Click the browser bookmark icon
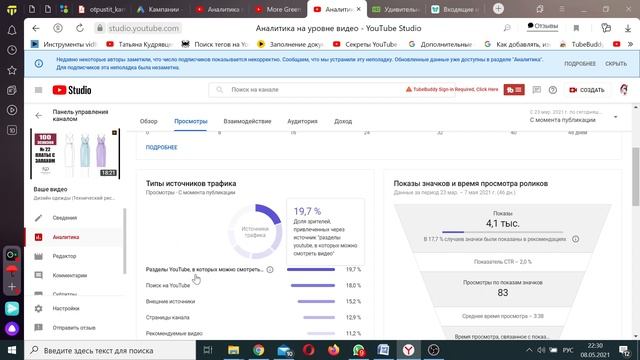640x360 pixels. (576, 28)
